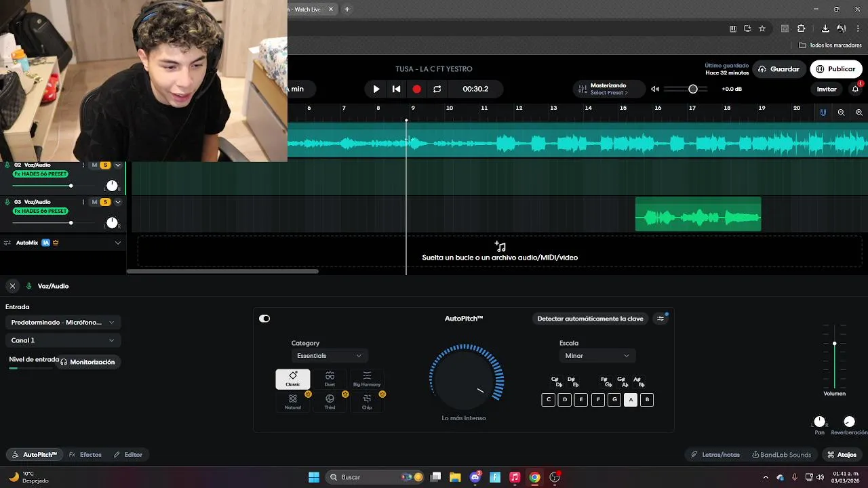Screen dimensions: 868x488
Task: Click the AutoMix sliders icon
Action: click(x=7, y=243)
